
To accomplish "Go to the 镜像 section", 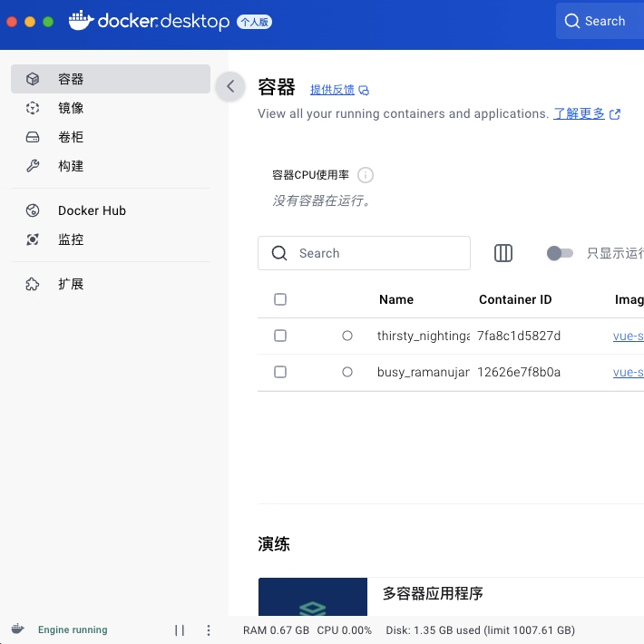I will (111, 108).
